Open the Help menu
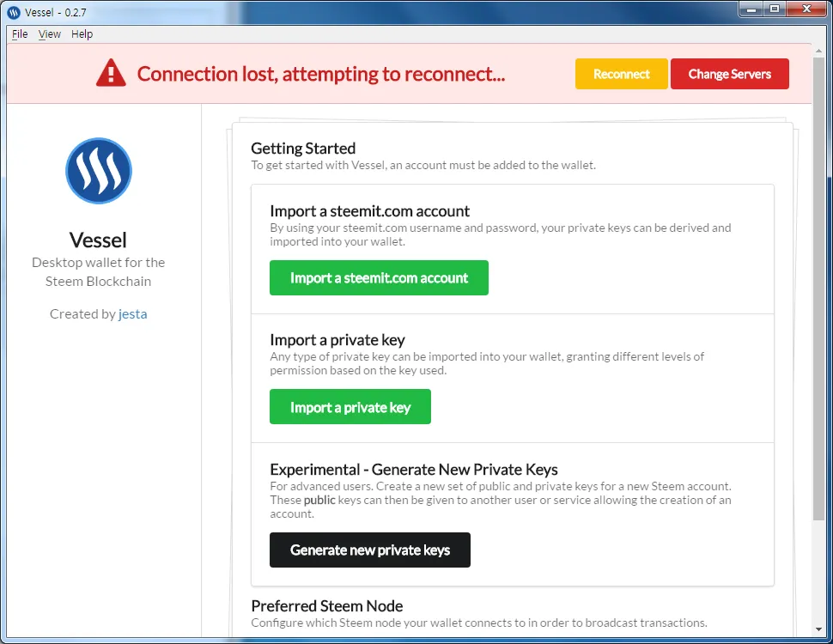The height and width of the screenshot is (644, 833). point(82,34)
